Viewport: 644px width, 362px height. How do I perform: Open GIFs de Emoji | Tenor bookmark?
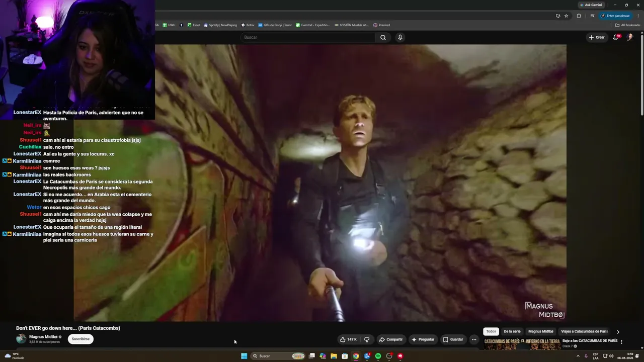coord(275,25)
